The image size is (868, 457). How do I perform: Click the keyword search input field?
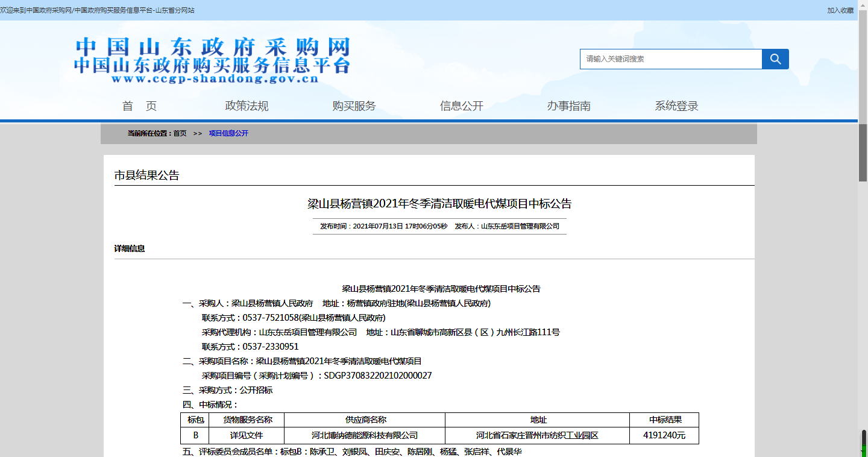pyautogui.click(x=669, y=58)
